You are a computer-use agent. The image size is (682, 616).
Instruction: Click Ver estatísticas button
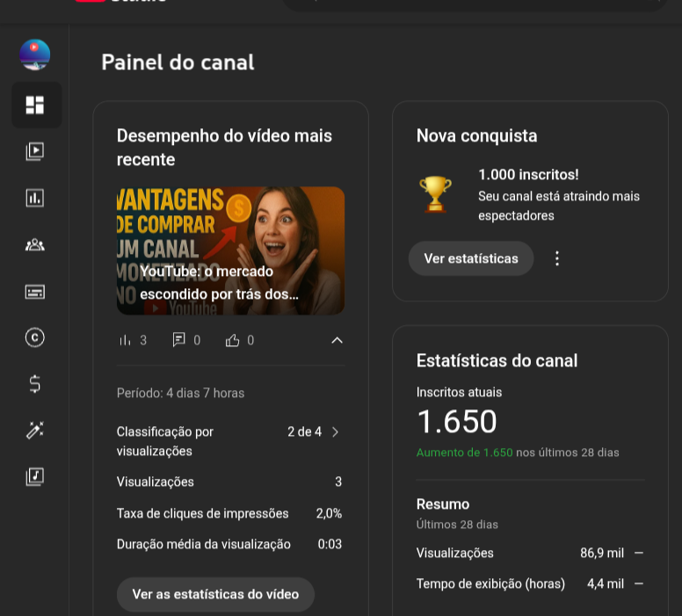click(x=471, y=258)
